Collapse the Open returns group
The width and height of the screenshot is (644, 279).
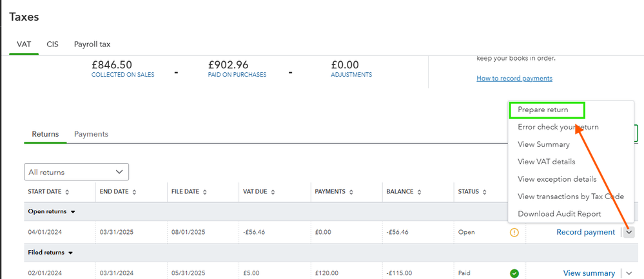point(73,211)
